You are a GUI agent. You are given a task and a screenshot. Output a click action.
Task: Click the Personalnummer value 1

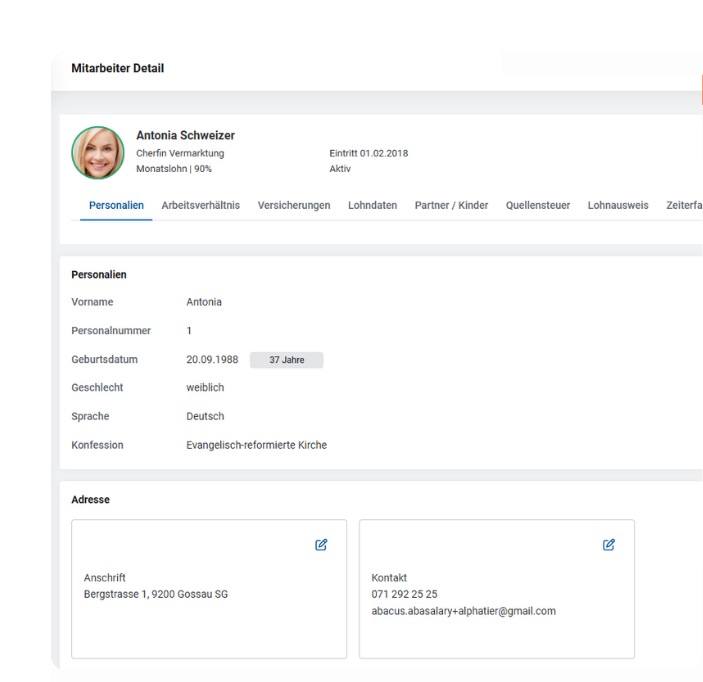point(189,331)
